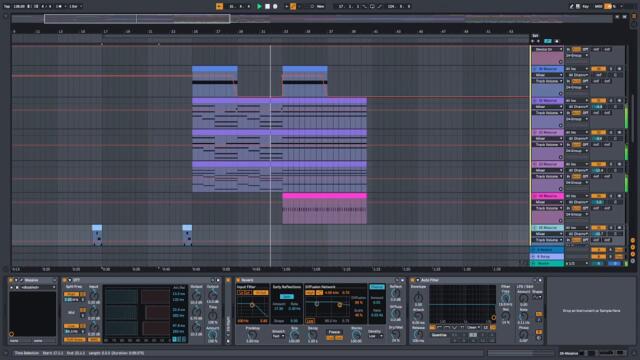Click topmost orange show/hide circle at right edge
The height and width of the screenshot is (360, 640).
[x=633, y=240]
